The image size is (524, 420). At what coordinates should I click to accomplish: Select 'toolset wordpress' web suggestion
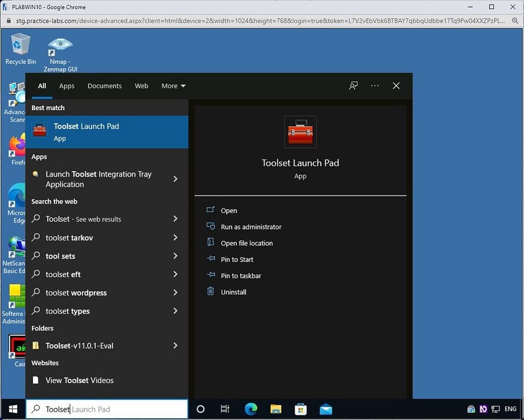click(x=107, y=293)
